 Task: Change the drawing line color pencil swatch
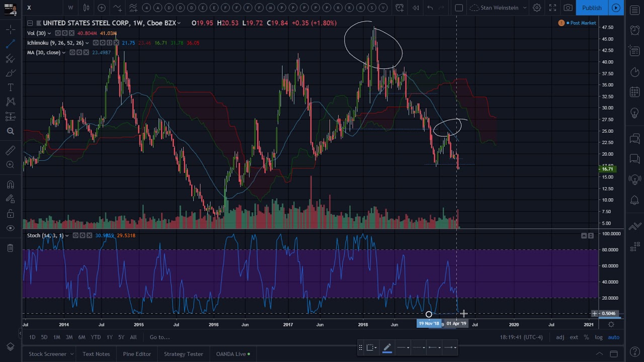tap(387, 347)
